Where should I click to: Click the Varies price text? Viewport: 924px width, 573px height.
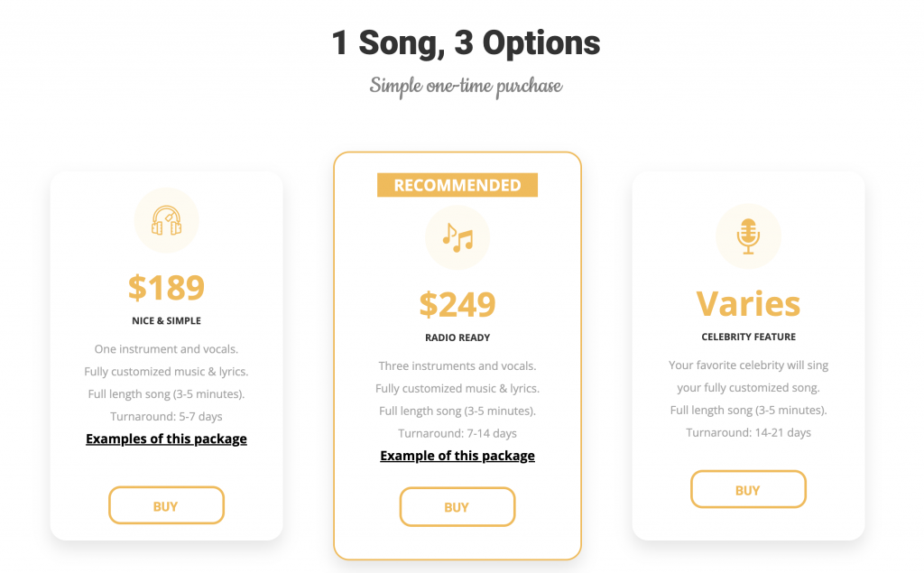pyautogui.click(x=748, y=303)
